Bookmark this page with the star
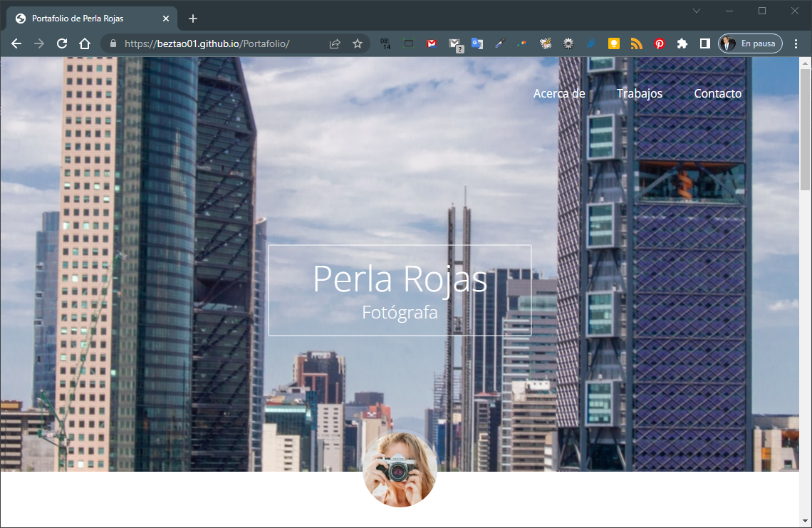This screenshot has height=528, width=812. (x=357, y=43)
